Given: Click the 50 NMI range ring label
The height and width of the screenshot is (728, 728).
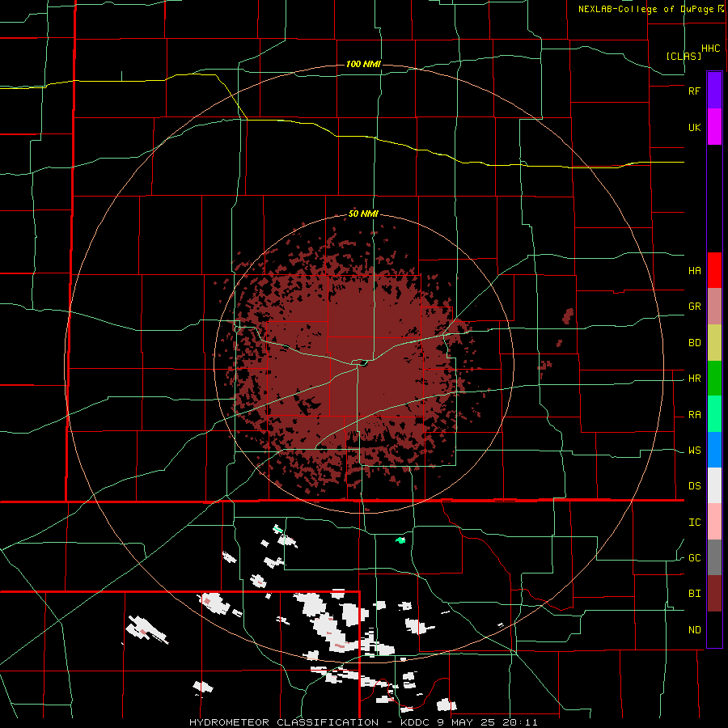Looking at the screenshot, I should [363, 214].
